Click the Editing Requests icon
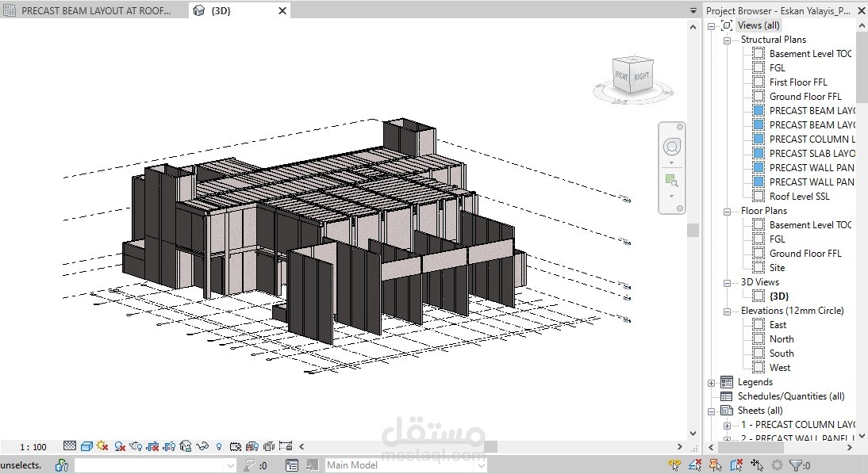The image size is (868, 474). 249,466
